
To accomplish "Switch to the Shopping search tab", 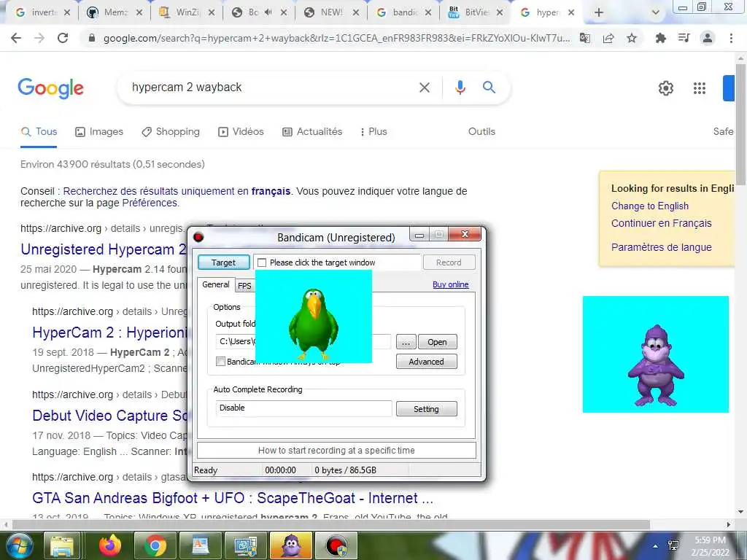I will pos(171,132).
